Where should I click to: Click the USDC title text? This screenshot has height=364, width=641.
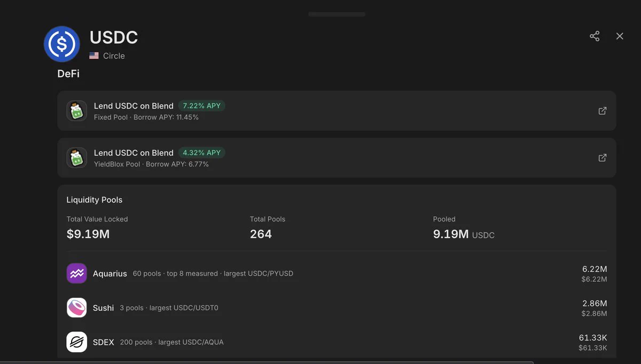(114, 37)
